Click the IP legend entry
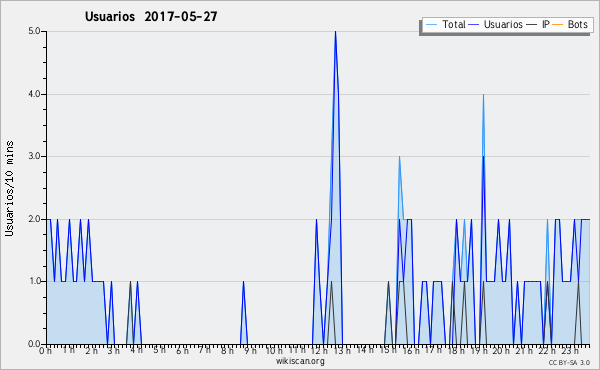This screenshot has width=600, height=370. tap(538, 24)
